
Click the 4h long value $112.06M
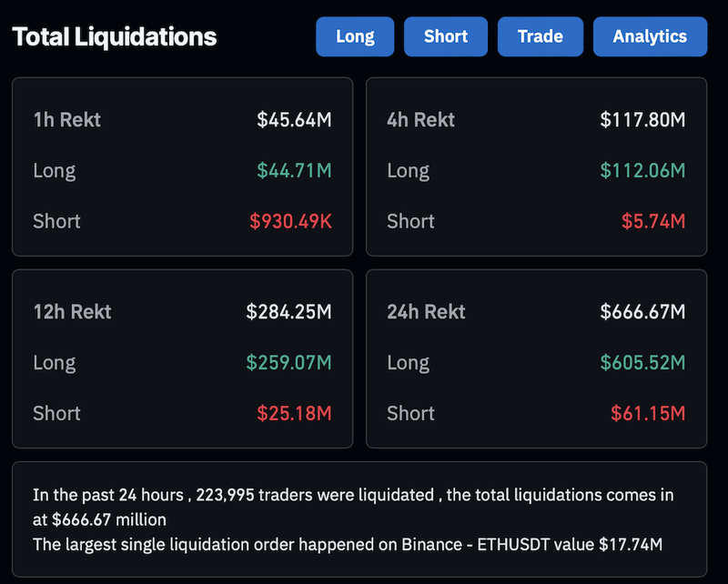(642, 170)
